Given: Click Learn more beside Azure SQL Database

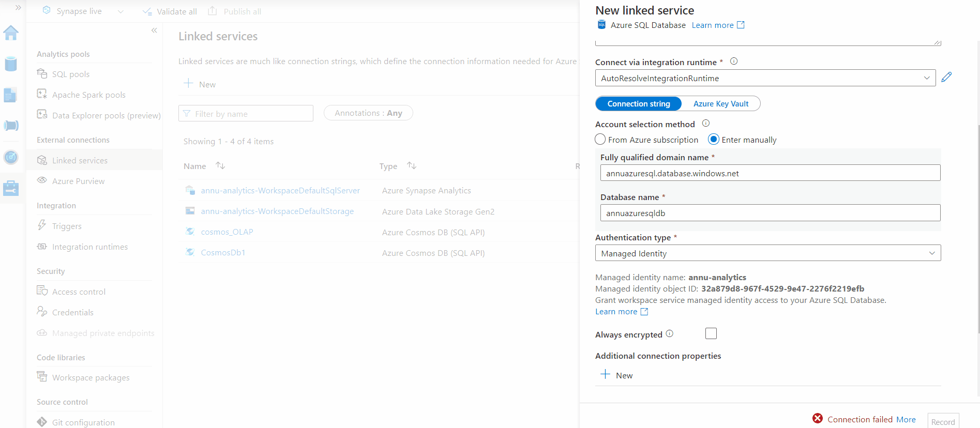Looking at the screenshot, I should pyautogui.click(x=718, y=25).
